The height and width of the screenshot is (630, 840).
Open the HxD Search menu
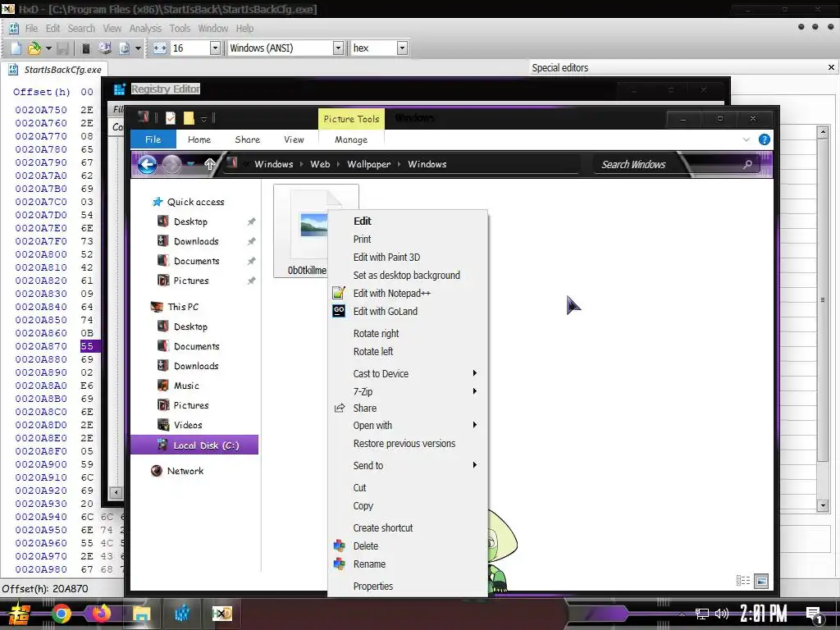point(81,29)
